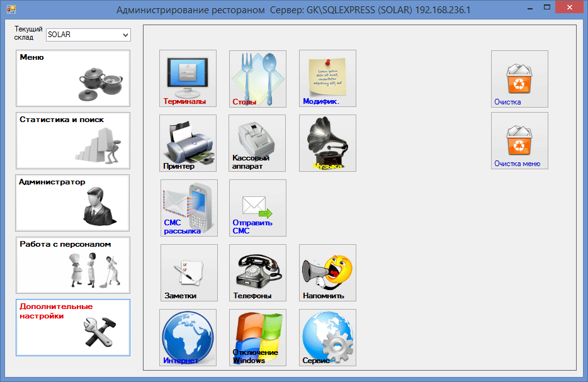This screenshot has height=382, width=588.
Task: Click Отправить СМС envelope icon
Action: pyautogui.click(x=257, y=208)
